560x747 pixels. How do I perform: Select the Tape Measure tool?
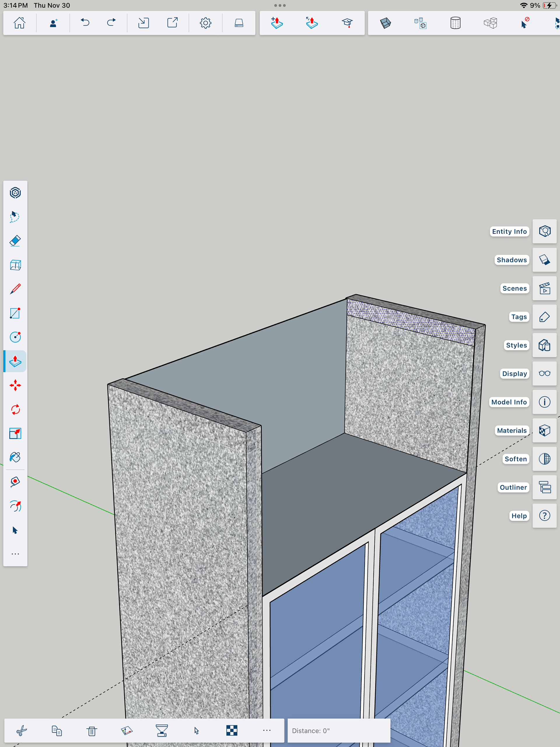click(x=15, y=482)
